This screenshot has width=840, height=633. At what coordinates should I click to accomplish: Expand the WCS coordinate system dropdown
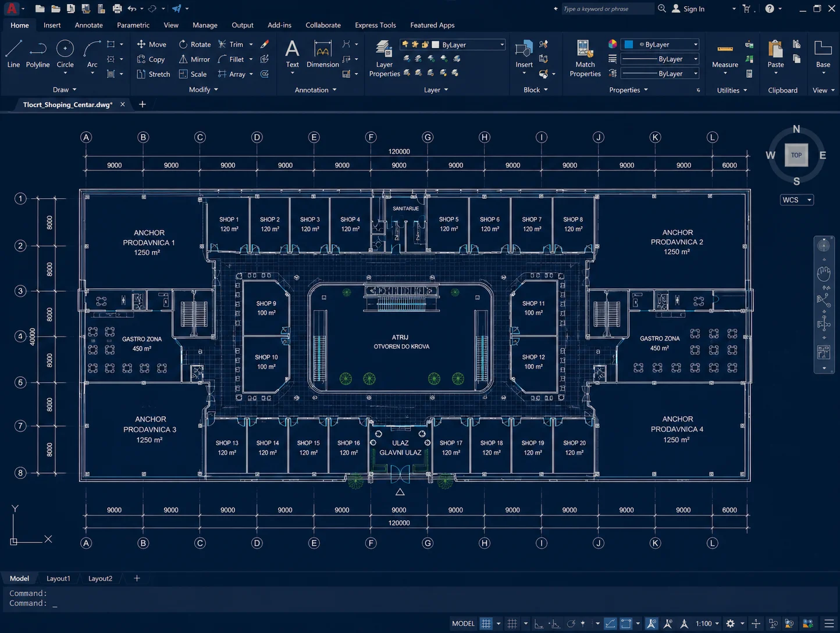pyautogui.click(x=796, y=200)
